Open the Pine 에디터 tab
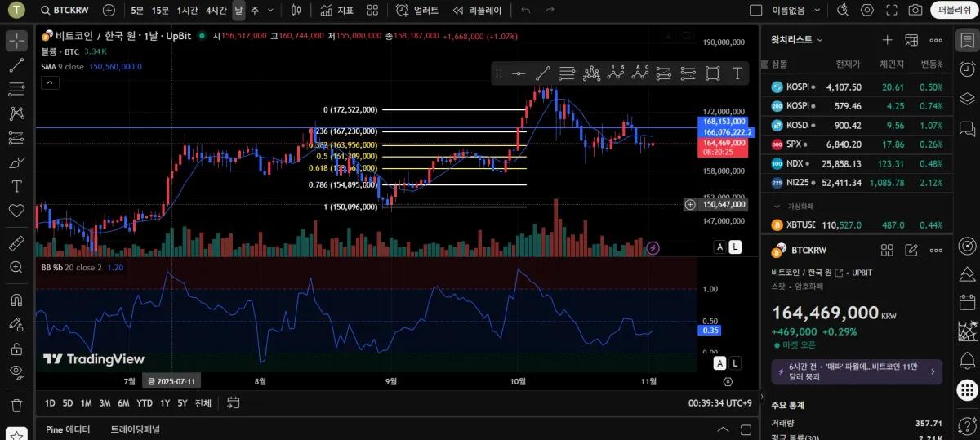 [68, 429]
